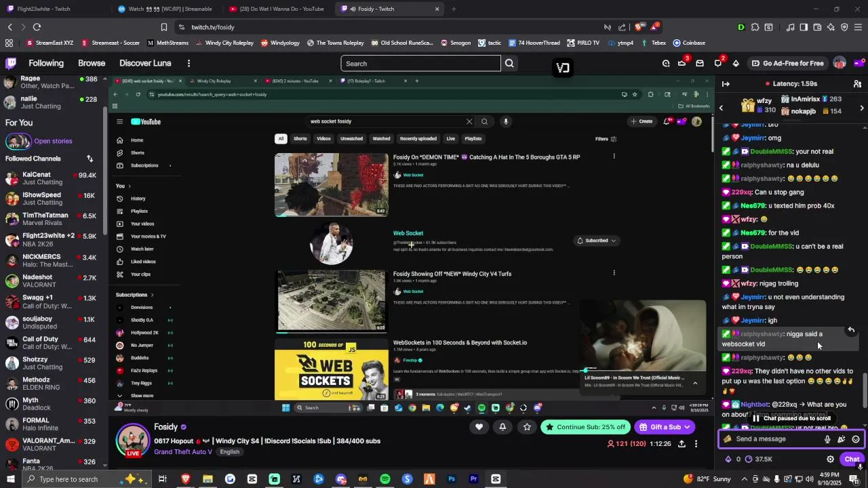Toggle browser sidebar panel icon
Viewport: 868px width, 488px height.
pos(804,27)
